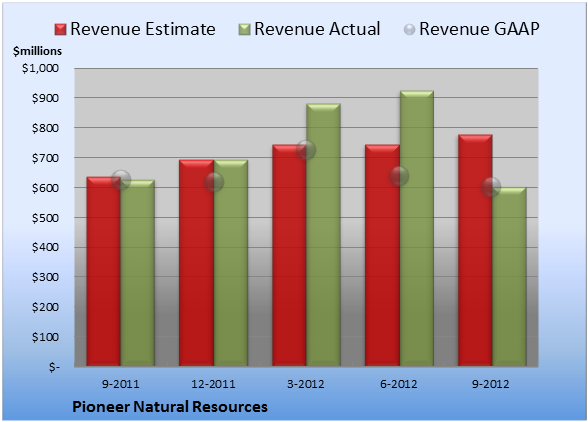Select the red estimate bar for 9-2012
The image size is (588, 422).
pos(475,250)
